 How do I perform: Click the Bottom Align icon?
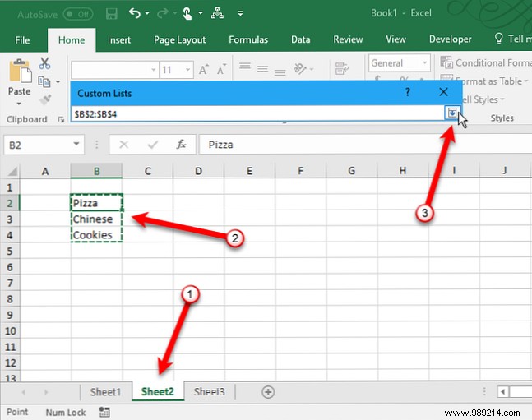point(280,72)
